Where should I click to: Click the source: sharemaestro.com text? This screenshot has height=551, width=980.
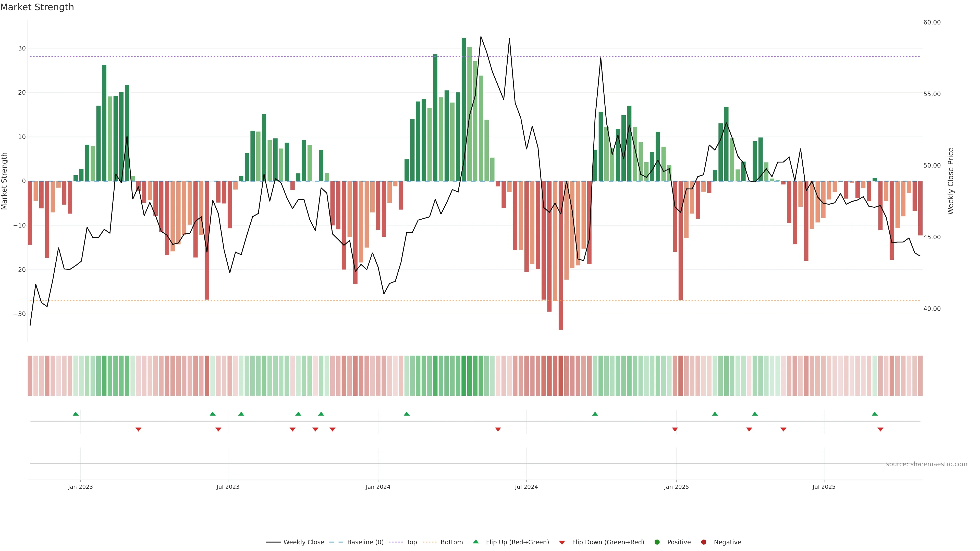[x=926, y=464]
